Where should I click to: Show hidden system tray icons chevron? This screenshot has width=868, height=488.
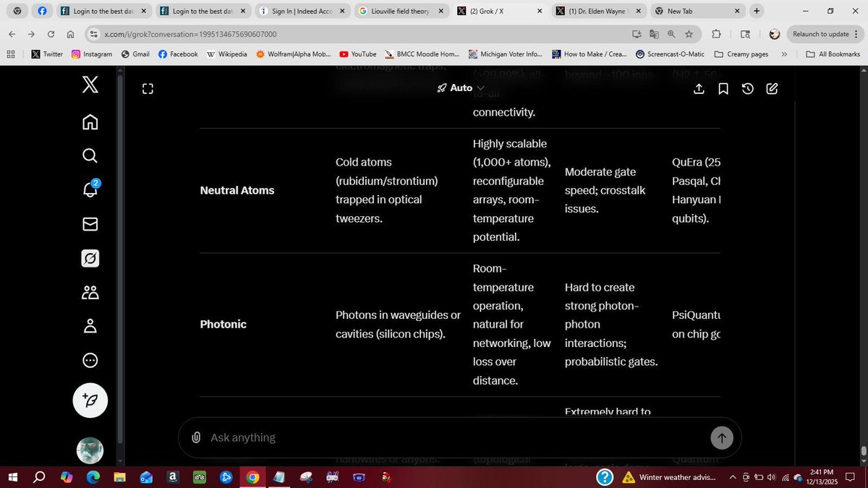point(733,477)
